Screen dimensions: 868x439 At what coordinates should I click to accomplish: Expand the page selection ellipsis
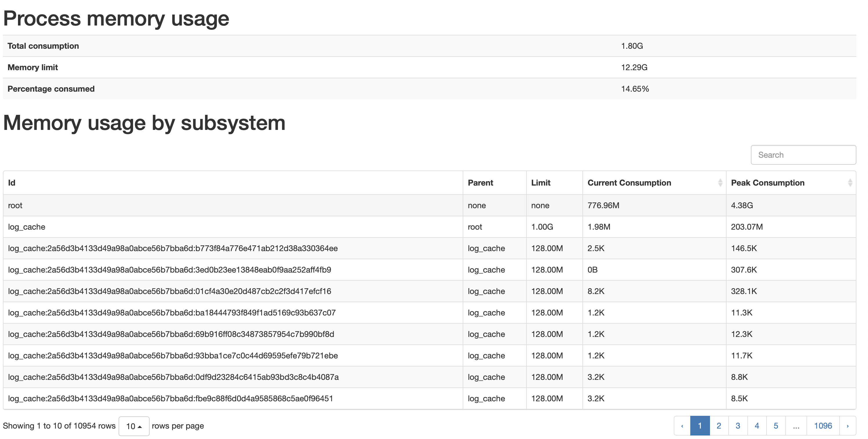797,426
